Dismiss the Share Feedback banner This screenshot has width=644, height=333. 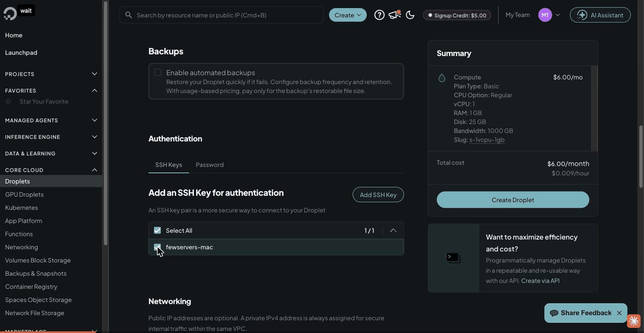619,313
